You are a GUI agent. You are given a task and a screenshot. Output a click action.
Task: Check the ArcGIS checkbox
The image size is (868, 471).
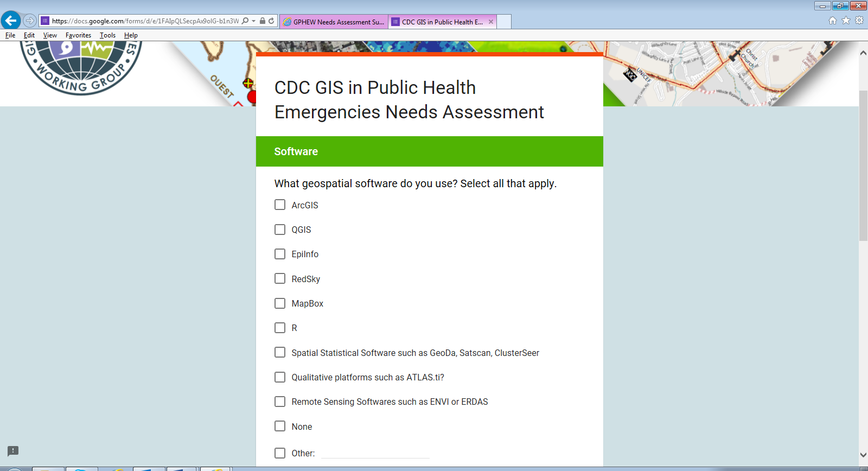tap(280, 205)
